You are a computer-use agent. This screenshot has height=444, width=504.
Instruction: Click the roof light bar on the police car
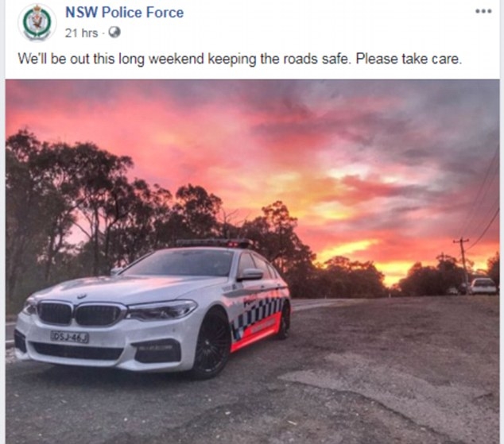(214, 243)
